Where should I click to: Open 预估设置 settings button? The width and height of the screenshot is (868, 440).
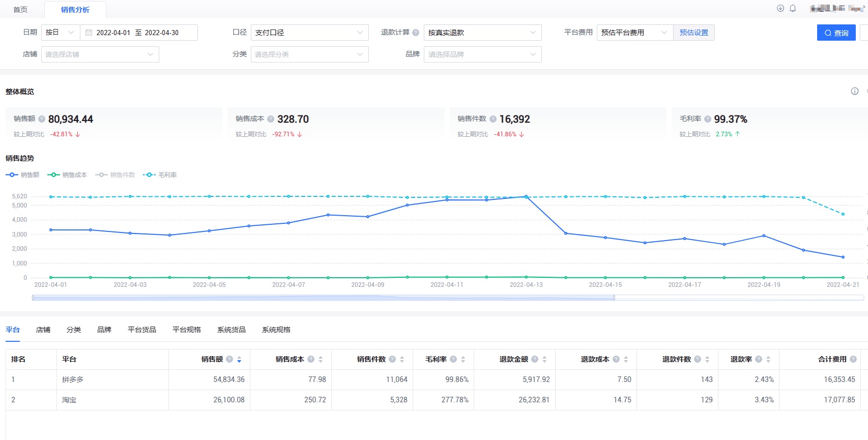click(694, 33)
